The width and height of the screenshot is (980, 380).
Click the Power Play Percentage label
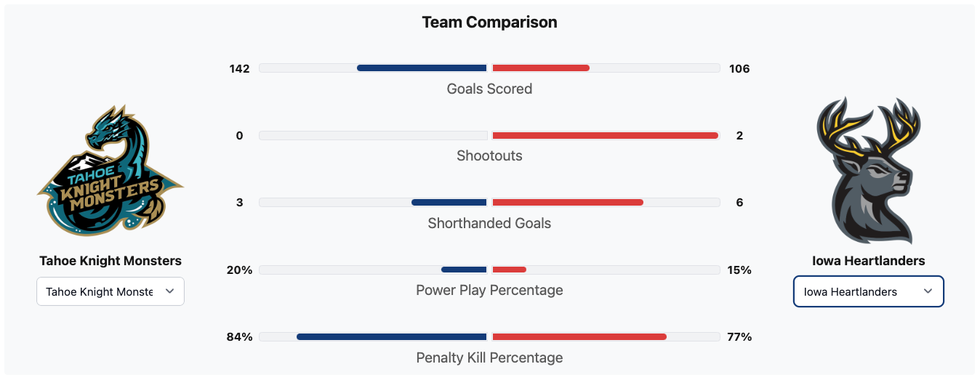(x=489, y=290)
